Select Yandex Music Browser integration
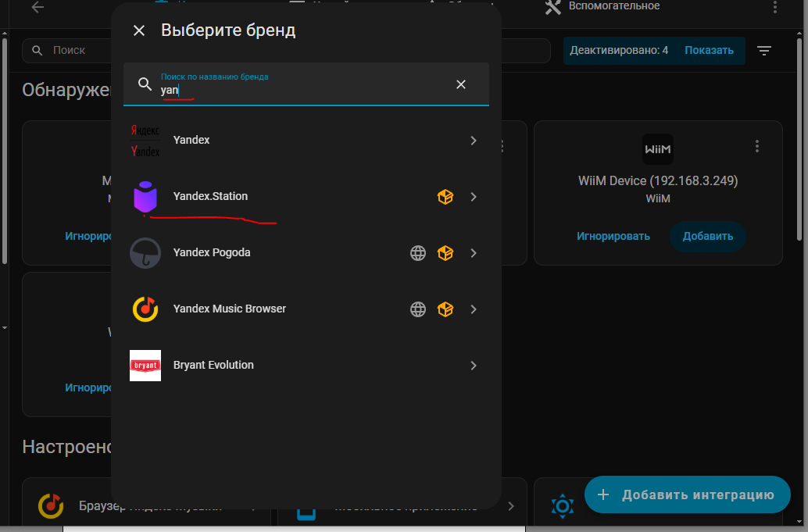 (306, 309)
